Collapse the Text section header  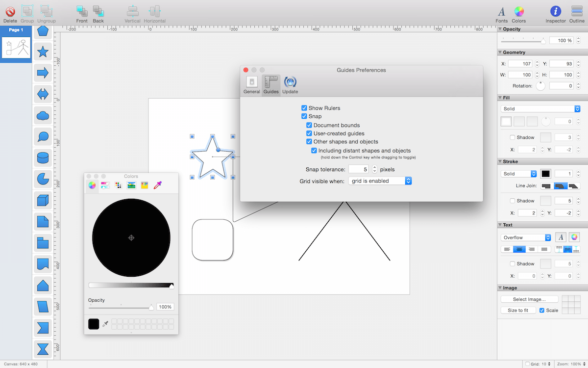pos(500,225)
